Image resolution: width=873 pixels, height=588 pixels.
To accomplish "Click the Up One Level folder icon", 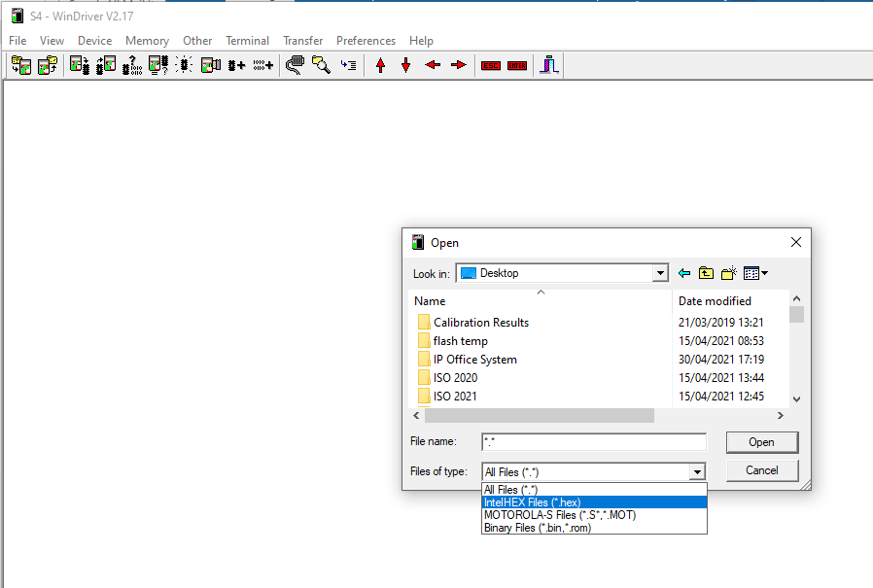I will [707, 273].
